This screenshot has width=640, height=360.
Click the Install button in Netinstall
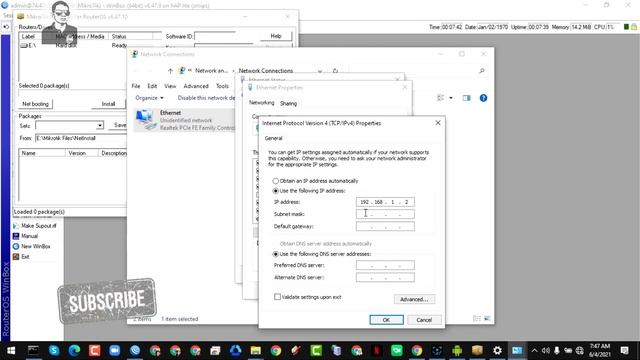109,104
